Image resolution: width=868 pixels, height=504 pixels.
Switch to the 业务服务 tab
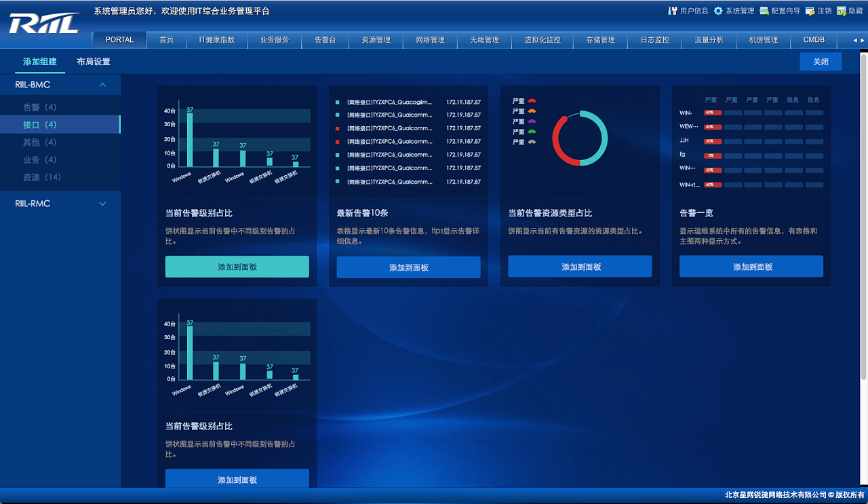pos(275,40)
